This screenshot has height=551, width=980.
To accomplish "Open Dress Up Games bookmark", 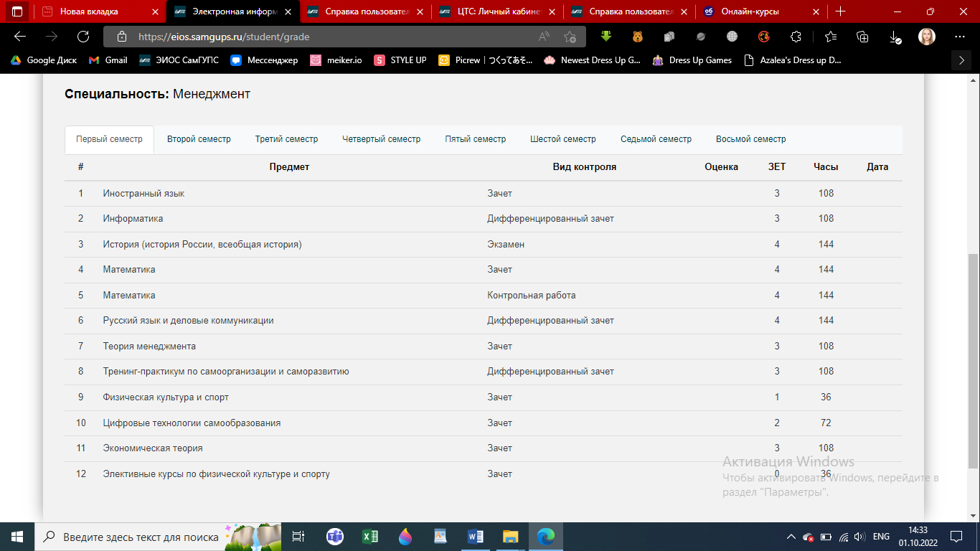I will 692,60.
